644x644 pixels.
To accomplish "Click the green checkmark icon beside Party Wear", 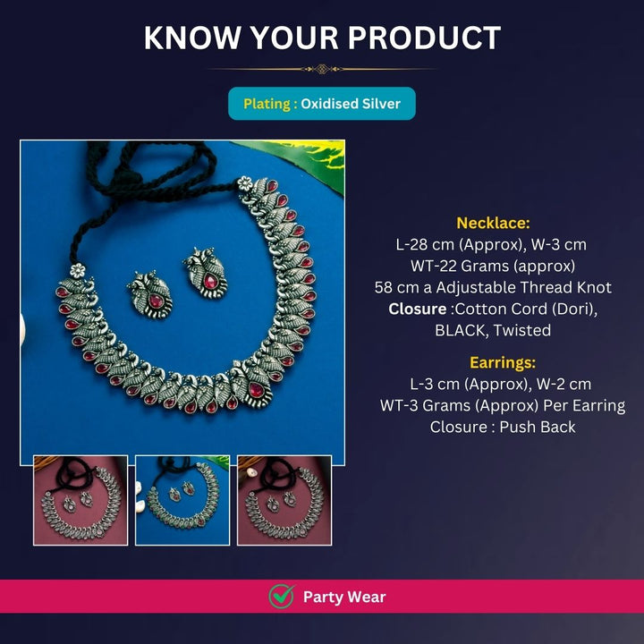I will pos(282,597).
